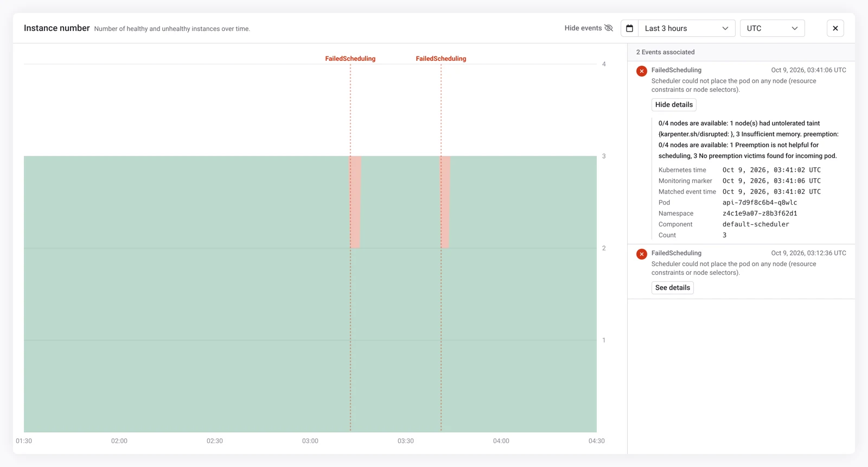Click the FailedScheduling title of the 03:12:36 event
The width and height of the screenshot is (868, 467).
click(676, 253)
